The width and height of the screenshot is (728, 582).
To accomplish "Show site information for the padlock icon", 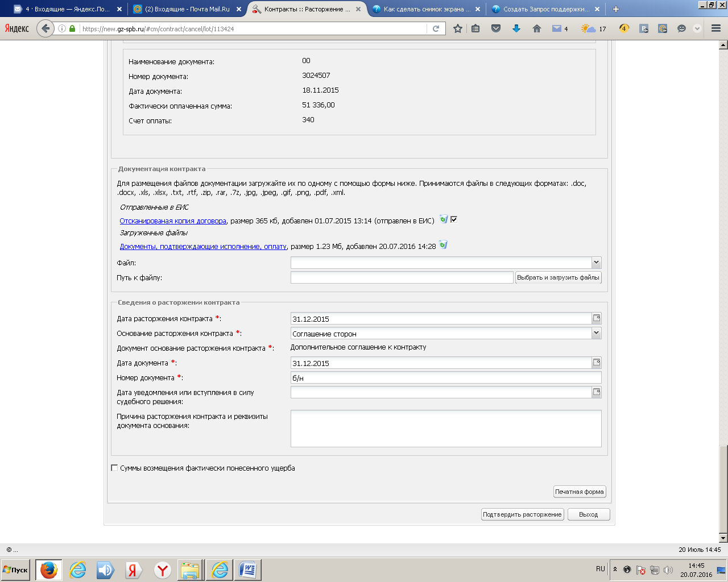I will (72, 28).
